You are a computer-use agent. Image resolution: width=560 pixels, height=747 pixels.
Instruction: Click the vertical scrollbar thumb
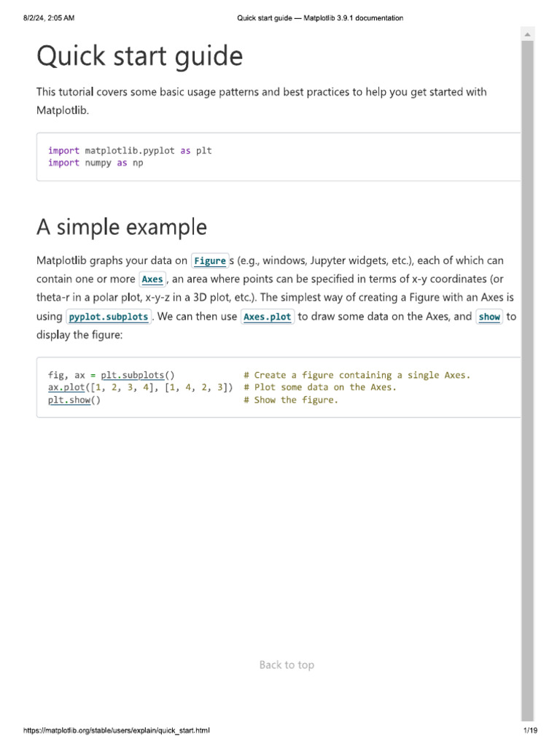[x=527, y=381]
